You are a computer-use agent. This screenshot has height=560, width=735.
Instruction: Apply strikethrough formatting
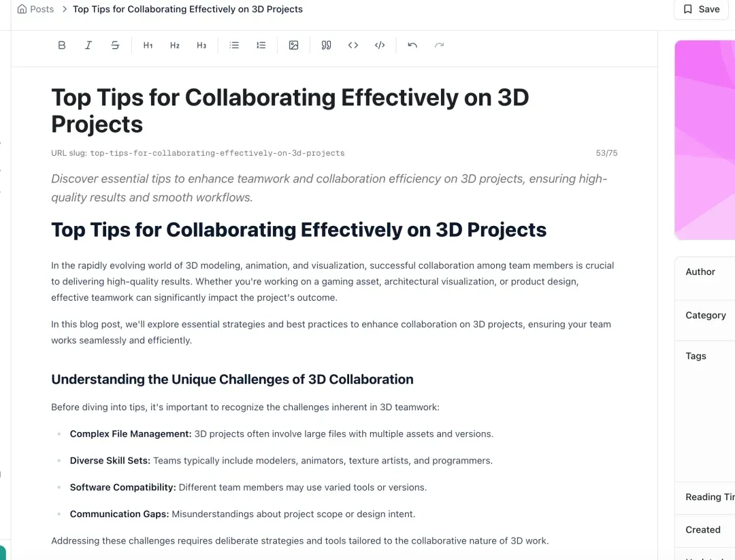115,46
